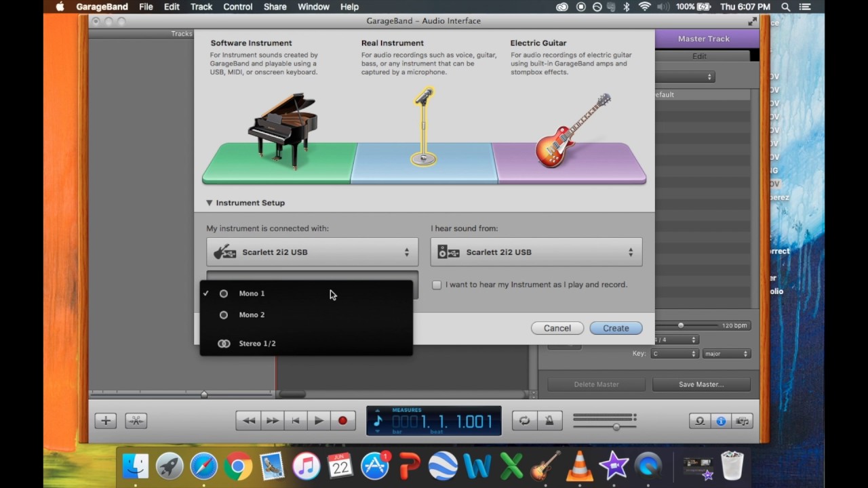Open VLC cone icon in Dock

579,466
